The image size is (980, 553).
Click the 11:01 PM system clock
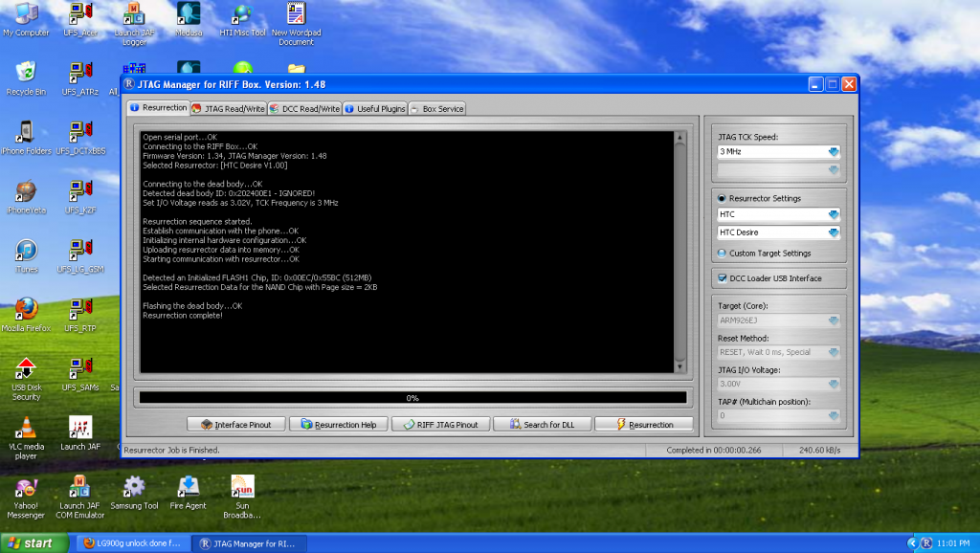point(954,543)
